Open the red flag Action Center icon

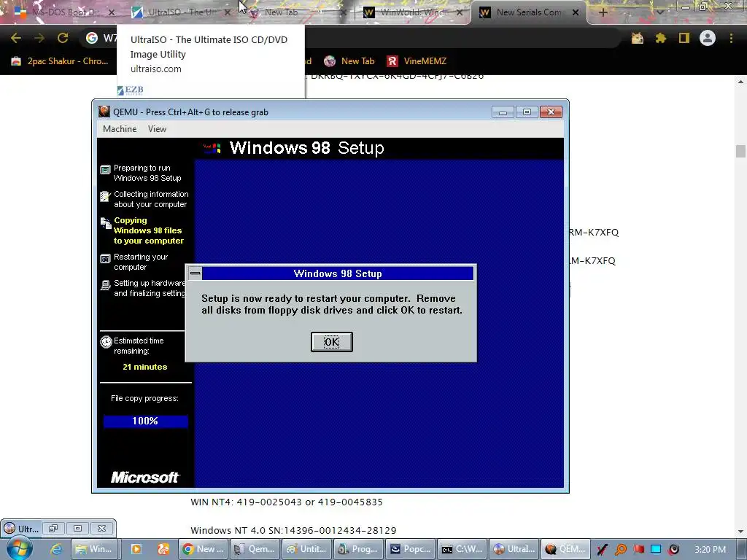coord(639,550)
